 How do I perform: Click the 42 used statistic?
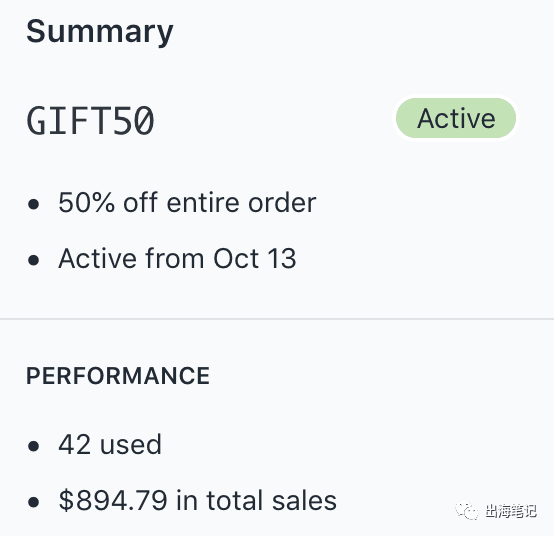[x=110, y=444]
